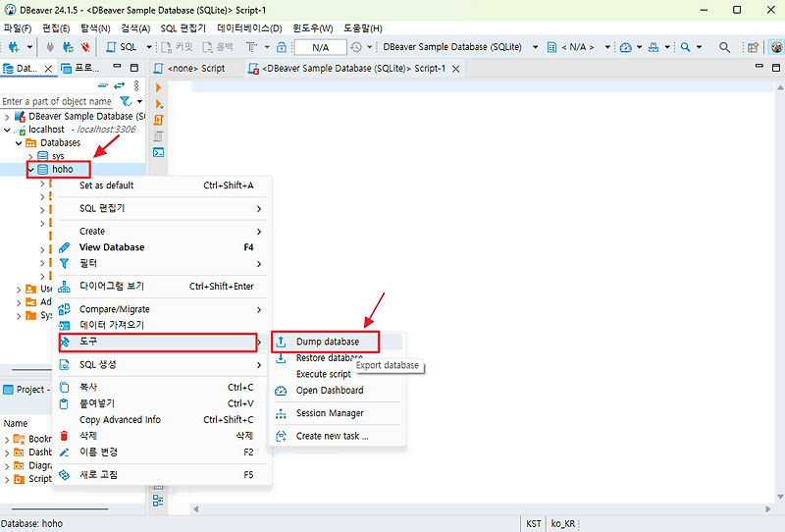Open the SQL console terminal icon
The height and width of the screenshot is (532, 785).
[159, 152]
